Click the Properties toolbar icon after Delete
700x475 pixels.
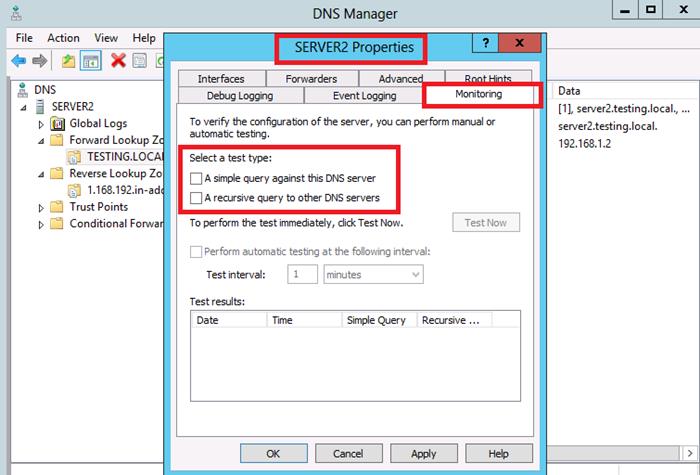click(140, 61)
